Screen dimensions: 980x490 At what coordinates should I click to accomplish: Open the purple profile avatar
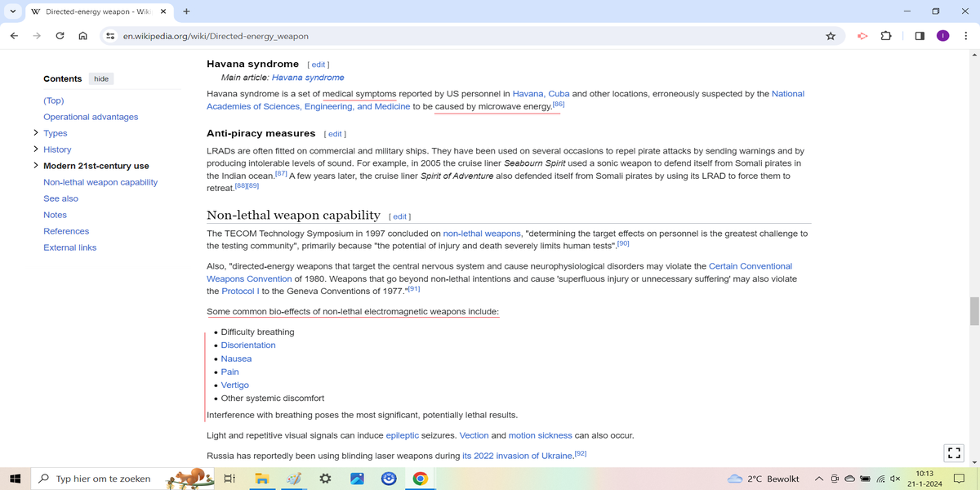click(x=942, y=36)
